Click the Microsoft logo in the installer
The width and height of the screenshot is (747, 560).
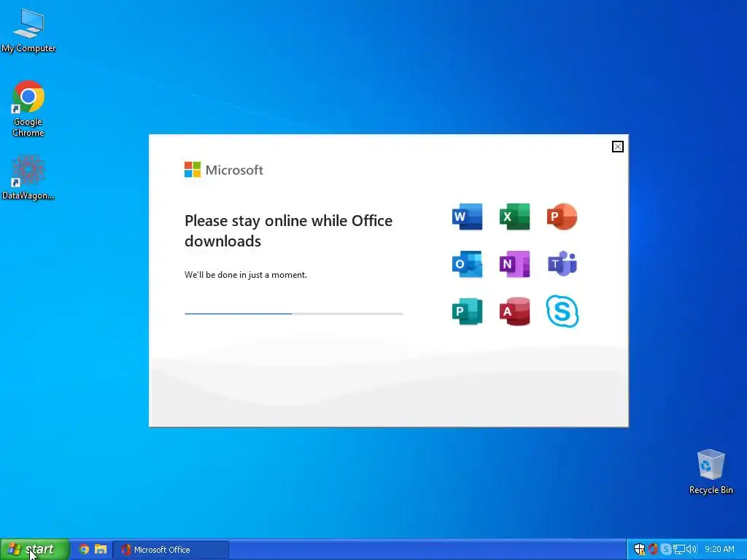(x=223, y=169)
